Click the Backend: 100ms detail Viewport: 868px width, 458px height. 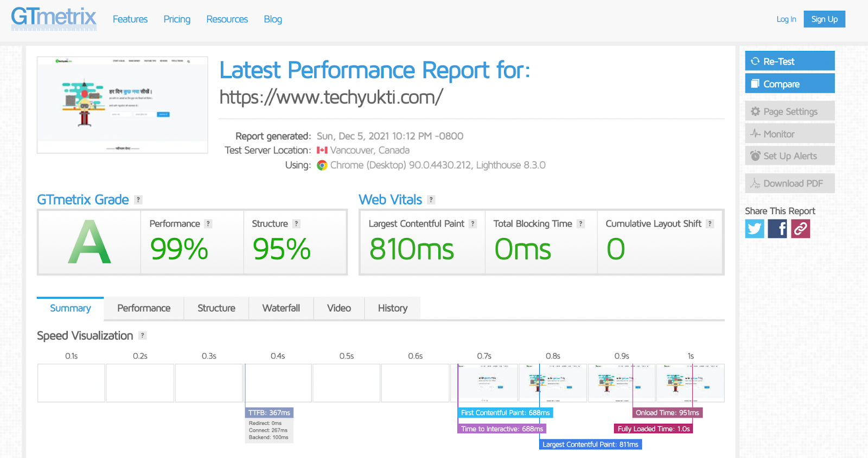tap(269, 437)
